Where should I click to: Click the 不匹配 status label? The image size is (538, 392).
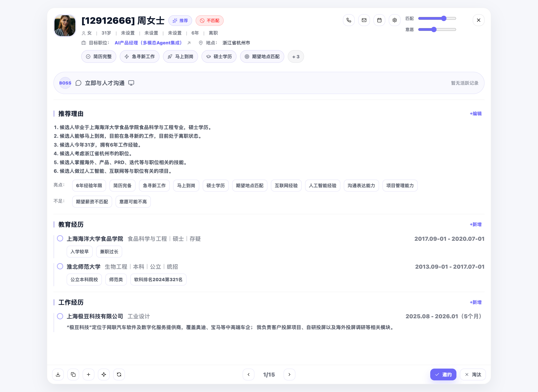pyautogui.click(x=209, y=20)
